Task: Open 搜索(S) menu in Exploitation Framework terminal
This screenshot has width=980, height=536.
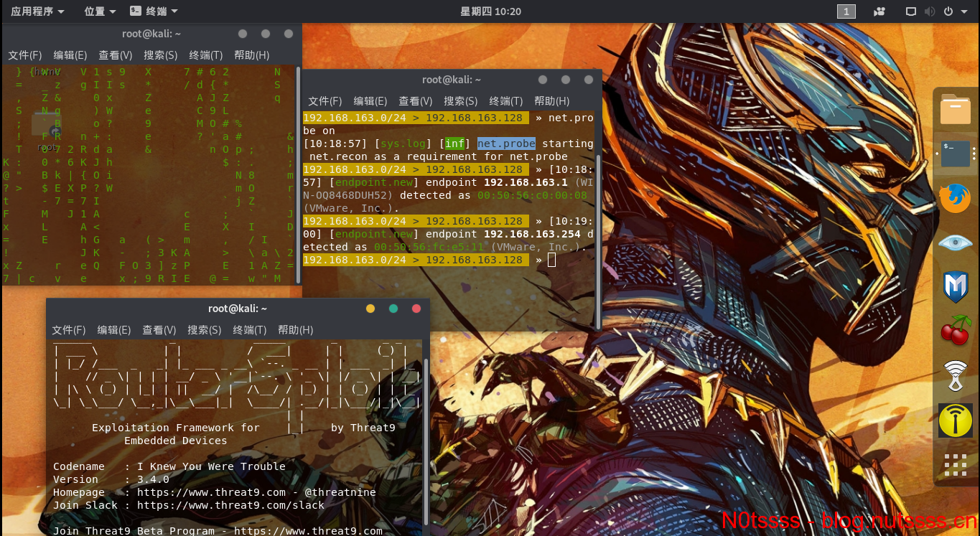Action: tap(205, 330)
